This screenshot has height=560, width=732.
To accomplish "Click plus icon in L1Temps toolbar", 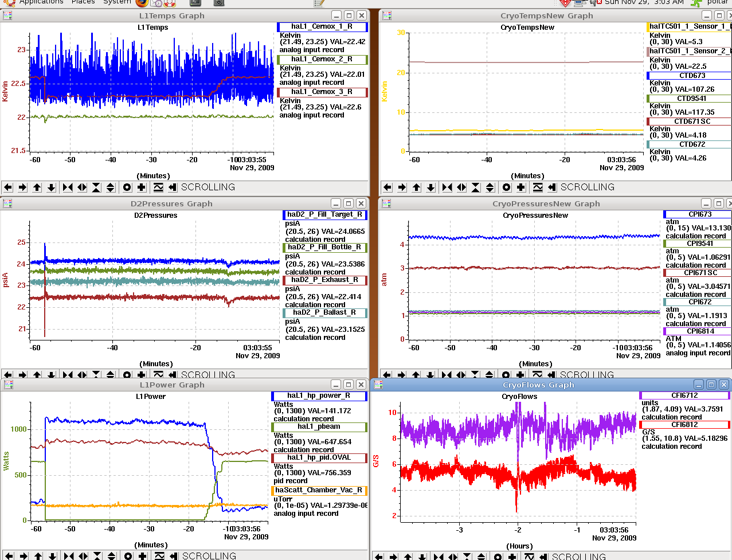I will pyautogui.click(x=142, y=187).
